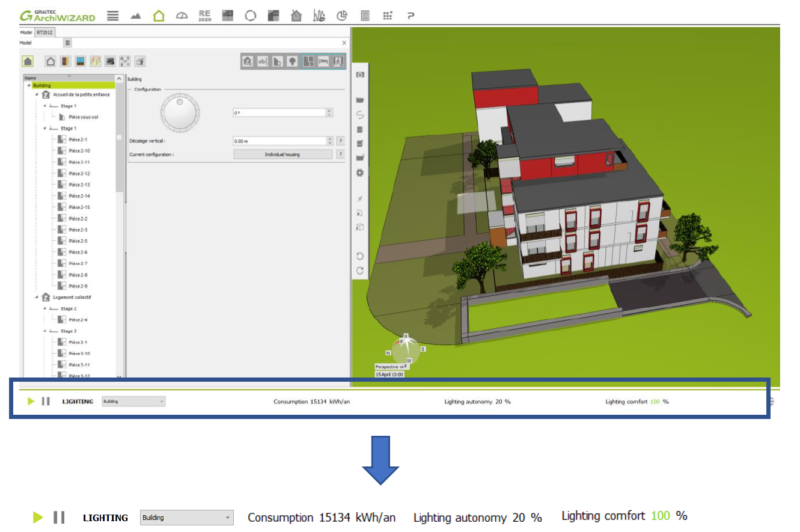Switch to the RT2012 tab
The image size is (800, 532).
tap(44, 32)
